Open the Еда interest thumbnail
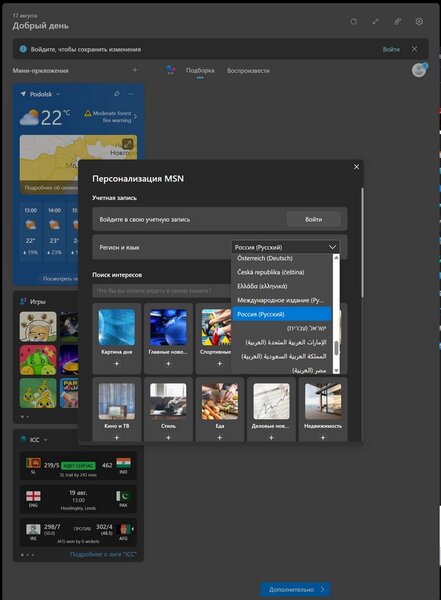 tap(220, 401)
